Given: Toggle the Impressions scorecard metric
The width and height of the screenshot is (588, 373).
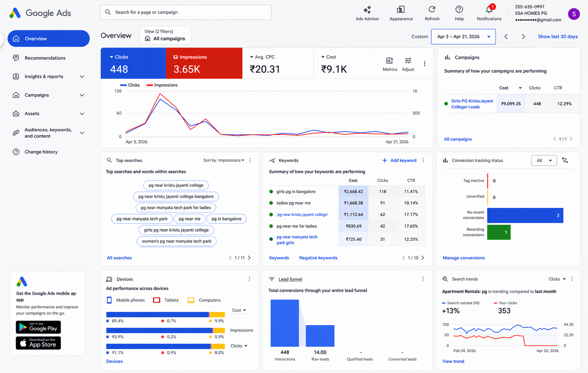Looking at the screenshot, I should coord(204,63).
